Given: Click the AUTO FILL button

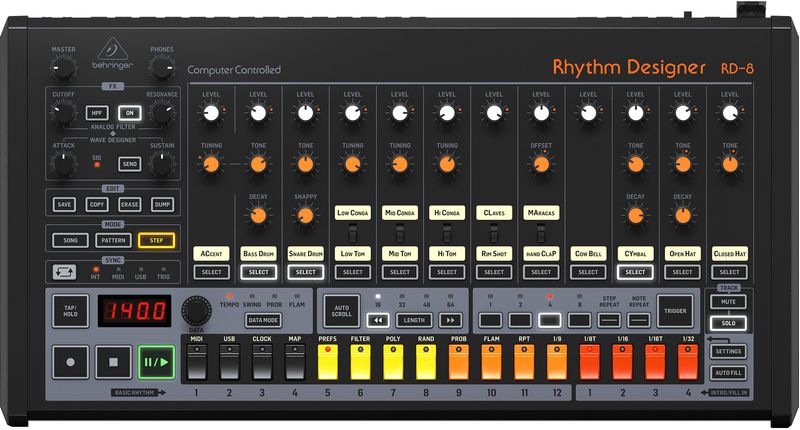Looking at the screenshot, I should pos(729,373).
